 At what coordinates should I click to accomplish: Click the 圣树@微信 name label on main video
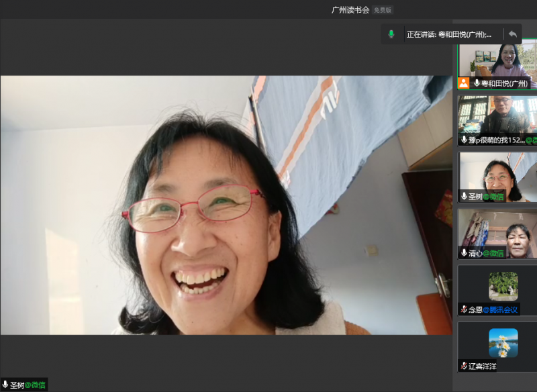tap(28, 385)
